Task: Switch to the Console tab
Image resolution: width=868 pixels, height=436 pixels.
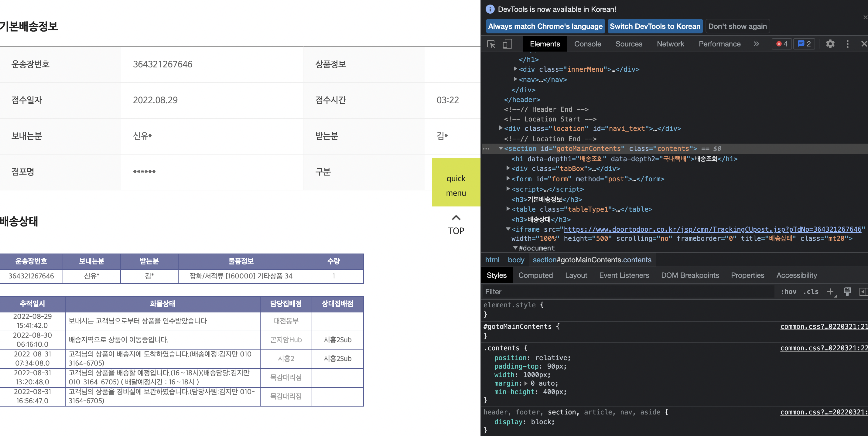Action: pyautogui.click(x=587, y=44)
